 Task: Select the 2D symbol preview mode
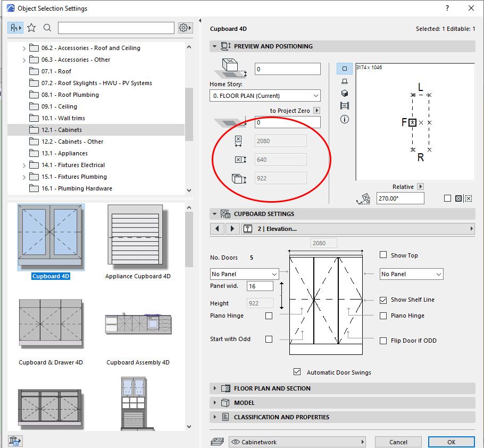(x=344, y=68)
